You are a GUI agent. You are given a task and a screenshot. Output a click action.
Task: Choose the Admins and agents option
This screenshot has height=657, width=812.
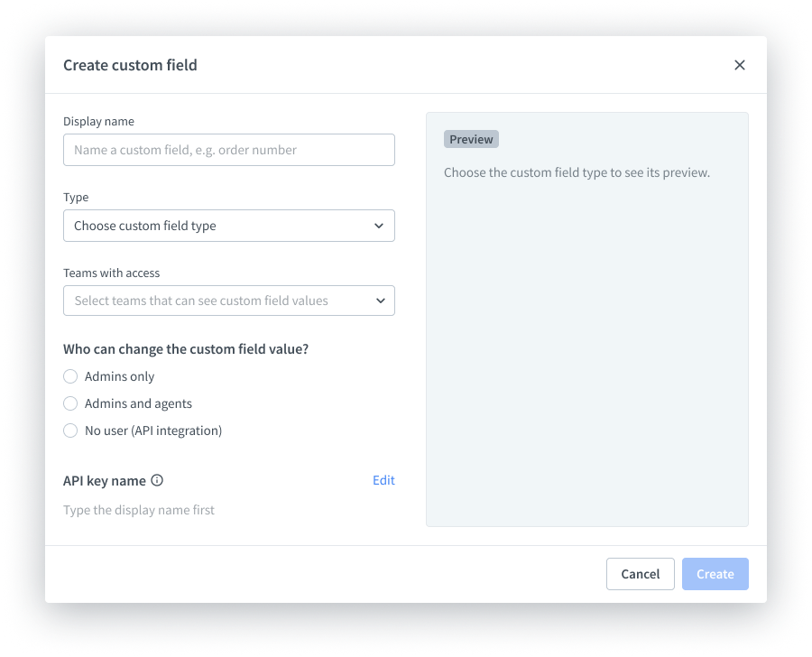70,403
